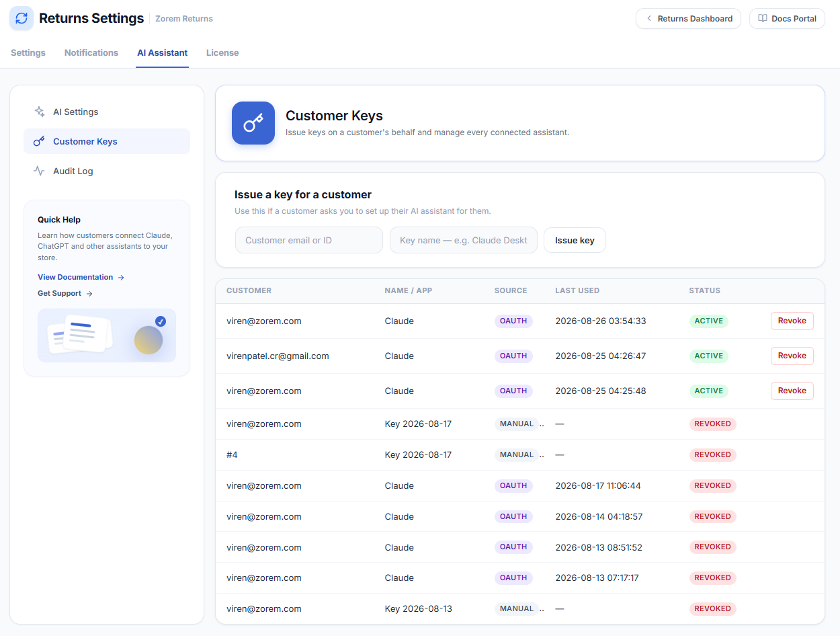The height and width of the screenshot is (636, 840).
Task: Open the License tab
Action: coord(222,52)
